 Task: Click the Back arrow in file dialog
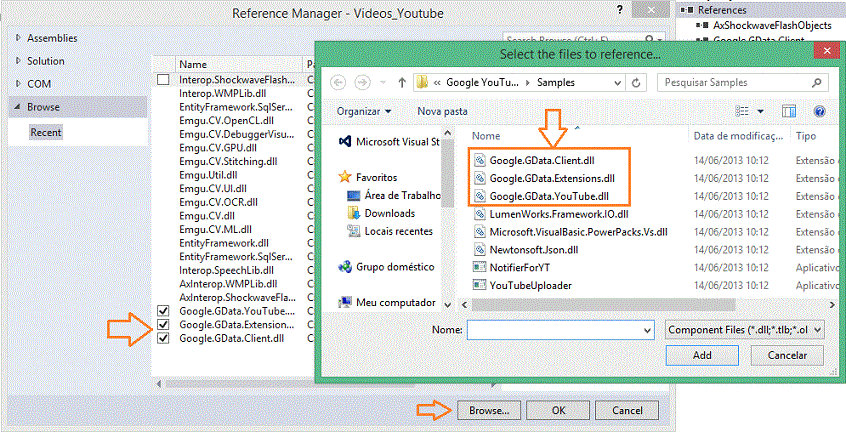[x=338, y=83]
